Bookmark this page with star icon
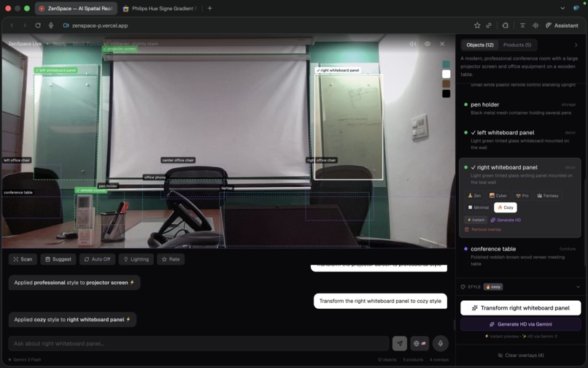Viewport: 588px width, 368px height. [477, 26]
